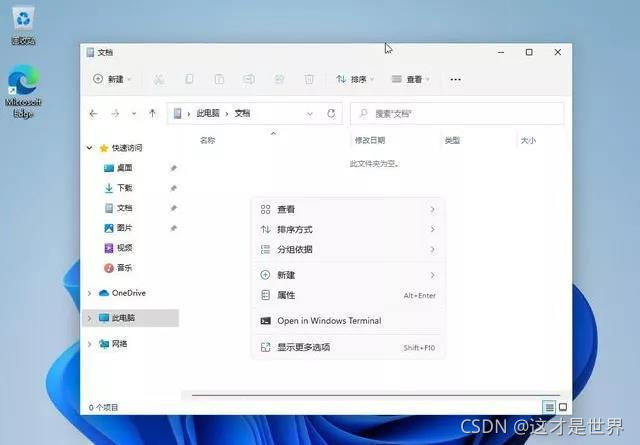640x445 pixels.
Task: Click the Delete trash icon in toolbar
Action: pyautogui.click(x=309, y=79)
